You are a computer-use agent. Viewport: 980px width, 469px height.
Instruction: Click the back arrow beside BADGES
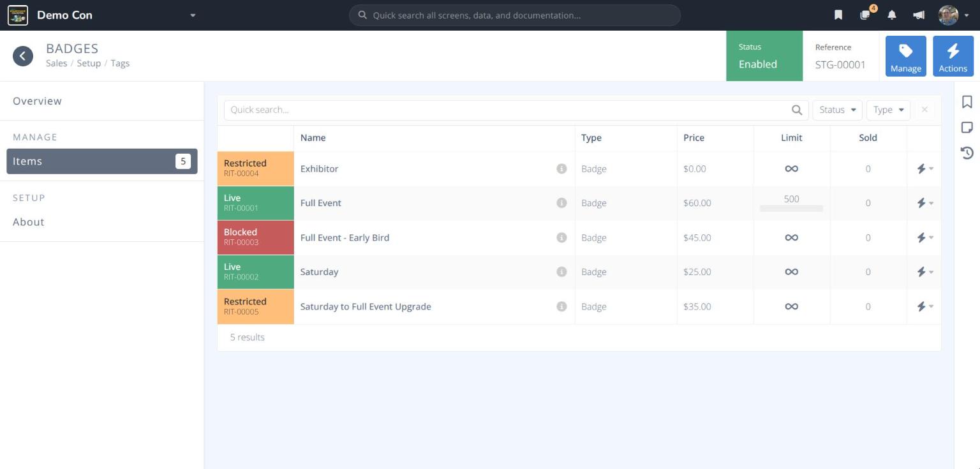pyautogui.click(x=23, y=56)
